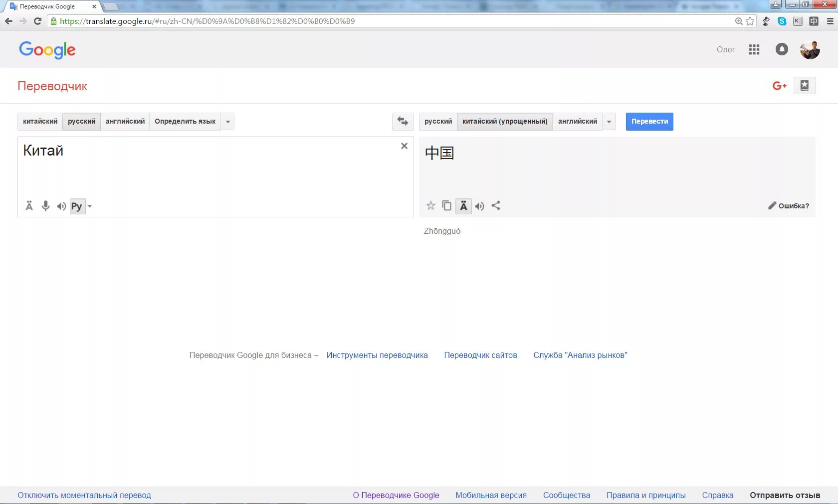Click the blue Перевести button

click(x=649, y=122)
